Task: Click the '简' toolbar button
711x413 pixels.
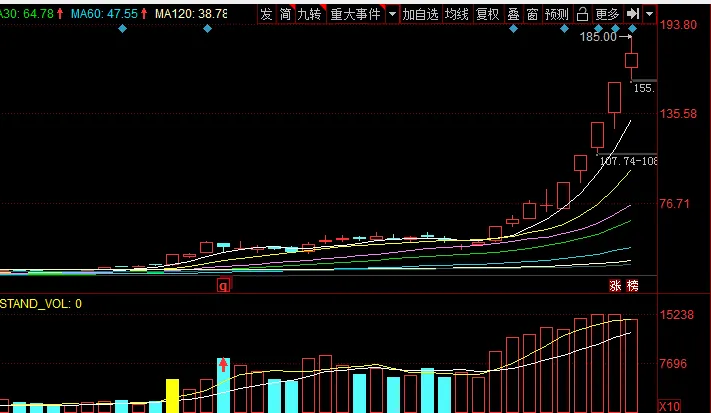Action: 285,15
